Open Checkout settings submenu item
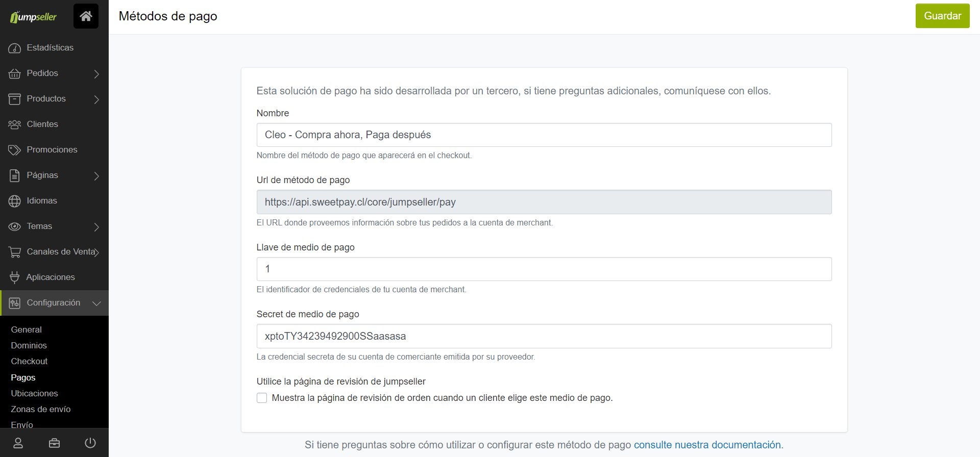 (x=30, y=361)
